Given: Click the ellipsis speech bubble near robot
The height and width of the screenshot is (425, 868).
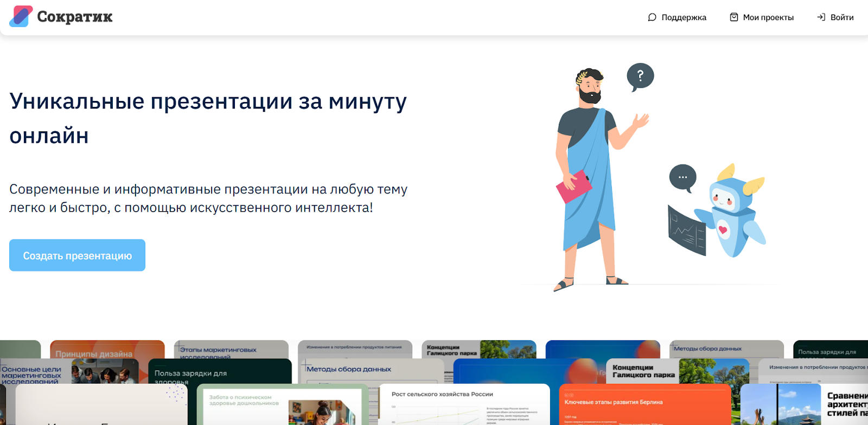Looking at the screenshot, I should pos(683,178).
